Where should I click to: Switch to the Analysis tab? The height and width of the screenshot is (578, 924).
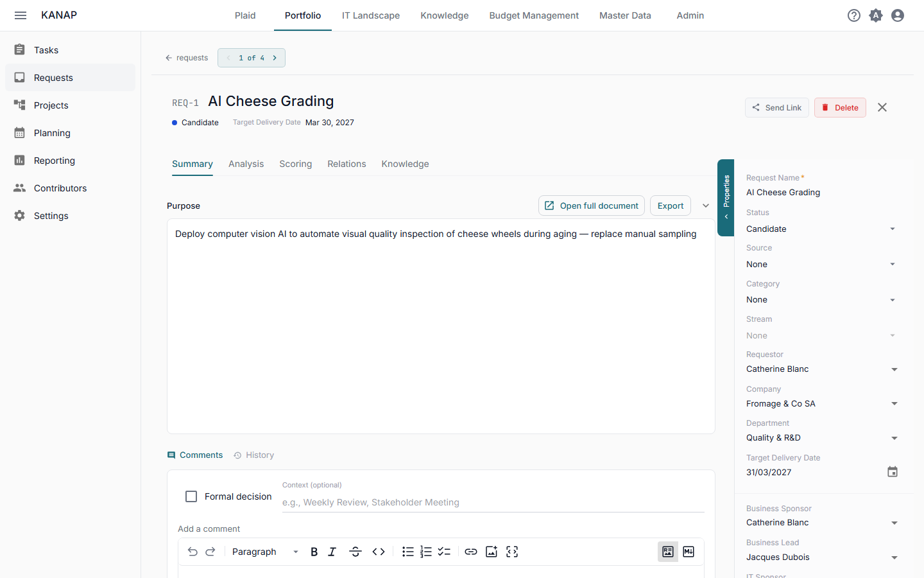(x=246, y=164)
